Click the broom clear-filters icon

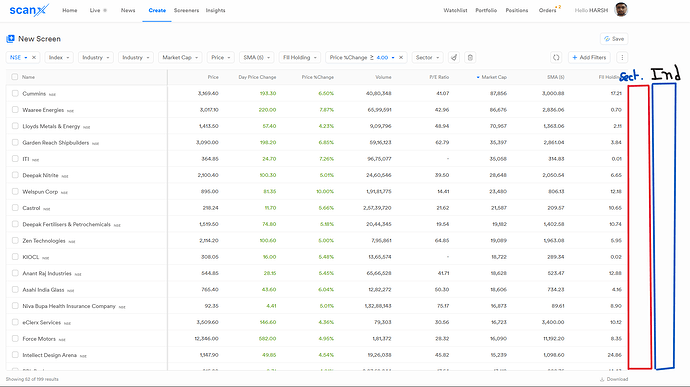click(454, 58)
